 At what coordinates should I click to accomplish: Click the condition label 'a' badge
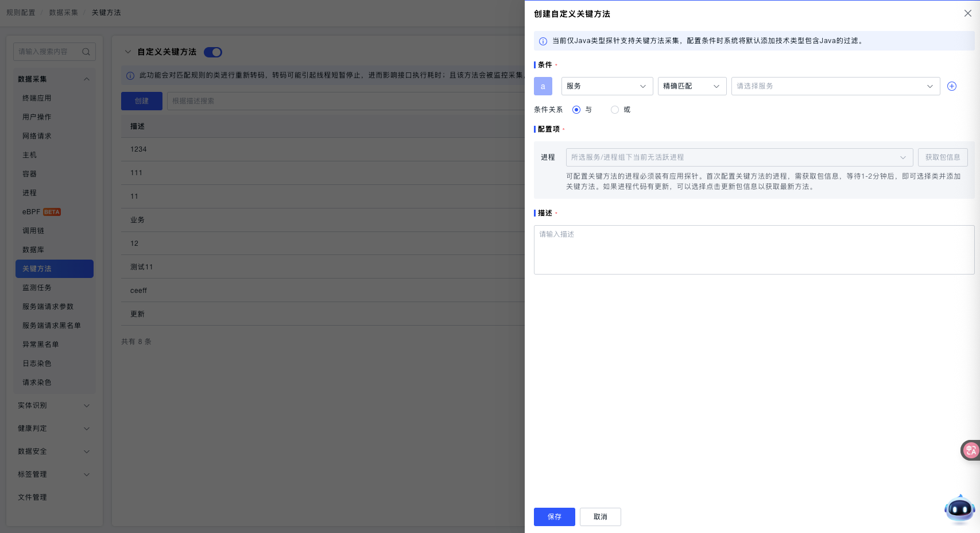543,86
